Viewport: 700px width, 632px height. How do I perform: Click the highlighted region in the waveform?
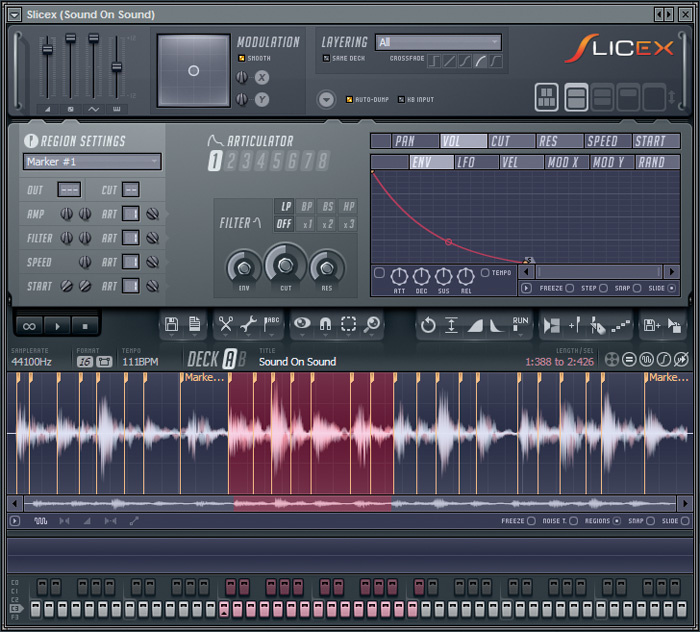(x=310, y=430)
